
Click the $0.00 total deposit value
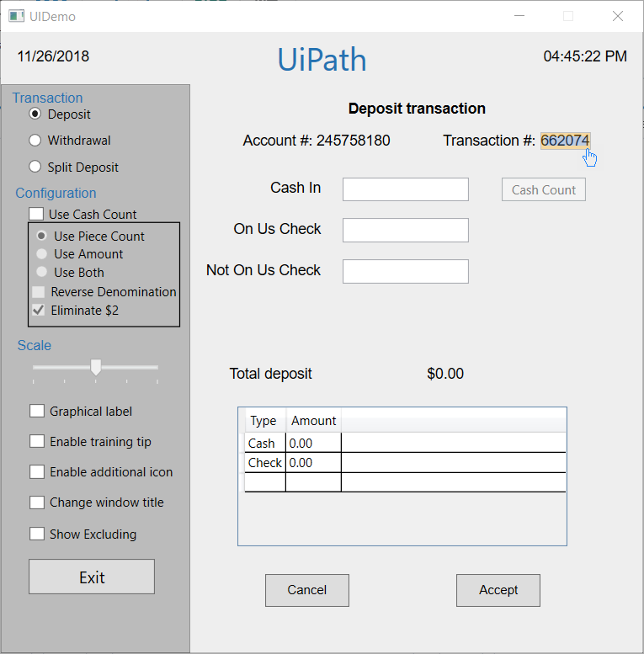(x=445, y=374)
